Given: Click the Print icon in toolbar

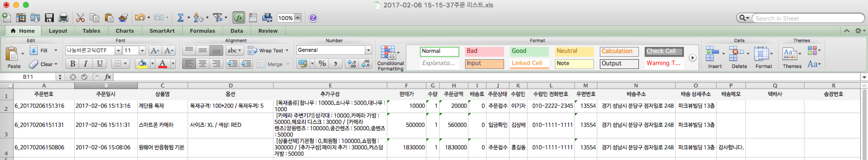Looking at the screenshot, I should pyautogui.click(x=63, y=18).
